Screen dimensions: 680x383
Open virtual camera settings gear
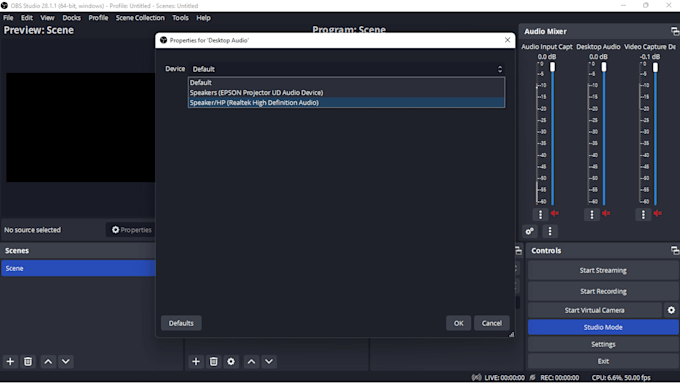[x=671, y=310]
